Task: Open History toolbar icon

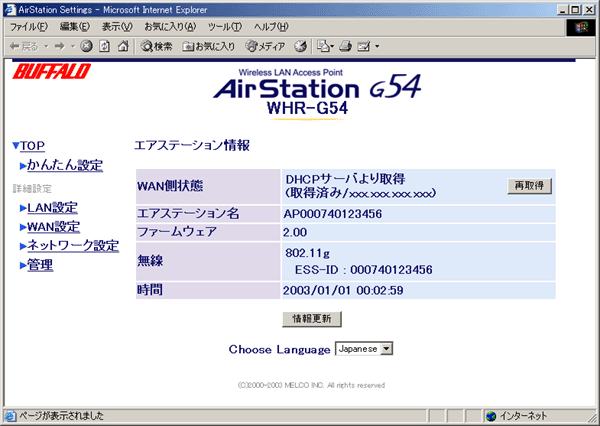Action: [x=300, y=47]
